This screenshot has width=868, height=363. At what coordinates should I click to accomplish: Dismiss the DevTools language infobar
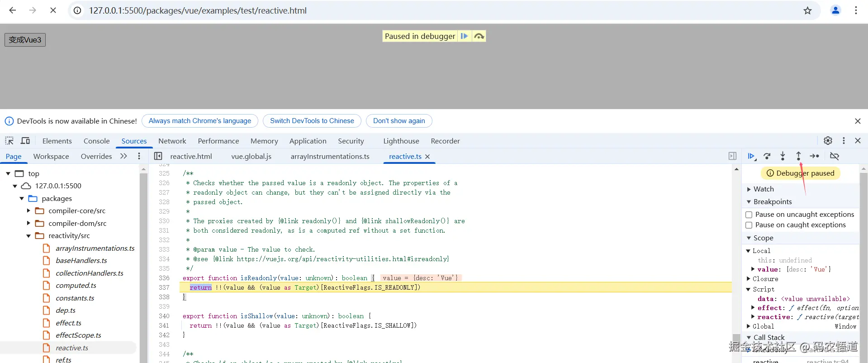(858, 121)
